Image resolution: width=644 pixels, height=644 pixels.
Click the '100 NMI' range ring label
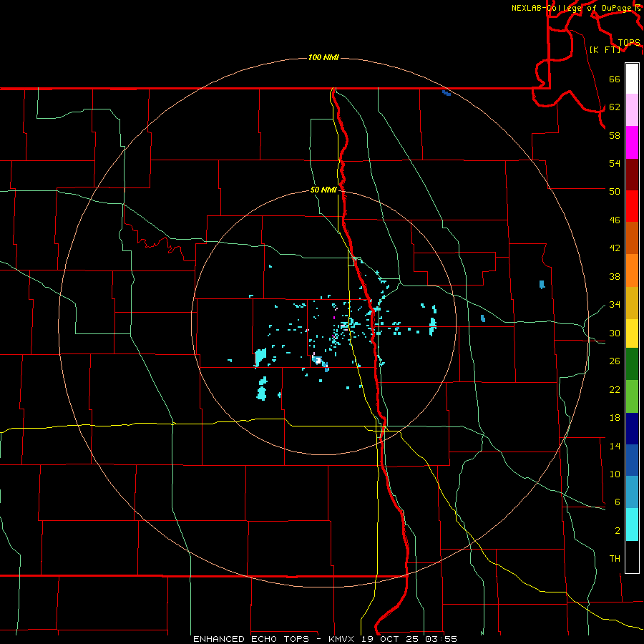click(323, 57)
